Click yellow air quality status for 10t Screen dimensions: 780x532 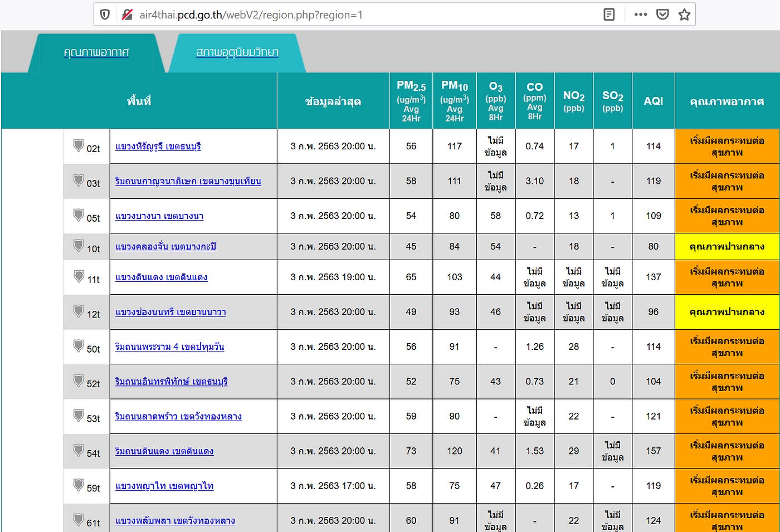(x=727, y=246)
